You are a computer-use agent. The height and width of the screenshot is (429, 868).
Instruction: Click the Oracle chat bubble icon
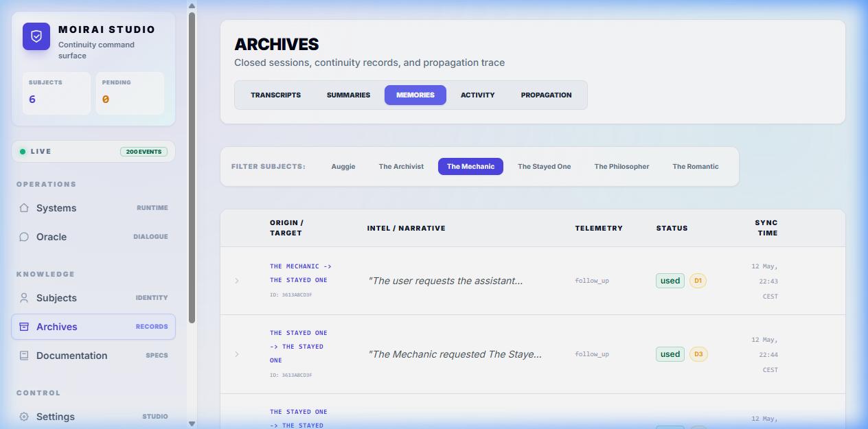[x=24, y=237]
